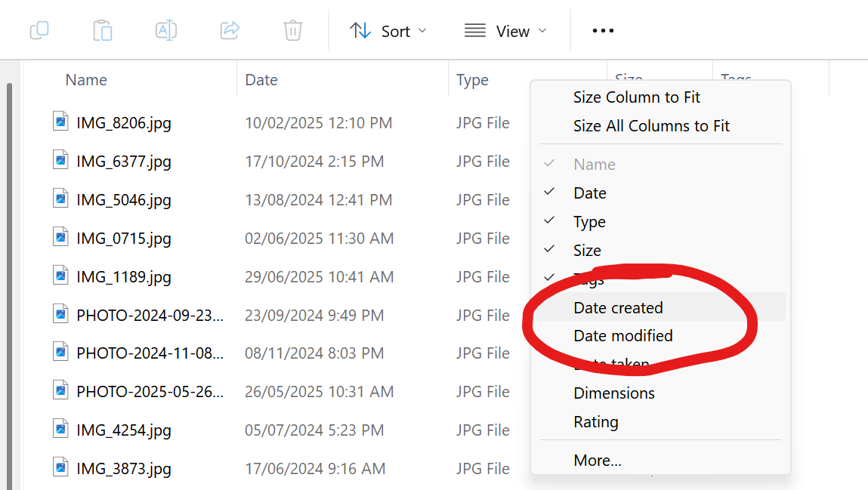
Task: Click the View layout icon
Action: pyautogui.click(x=474, y=30)
